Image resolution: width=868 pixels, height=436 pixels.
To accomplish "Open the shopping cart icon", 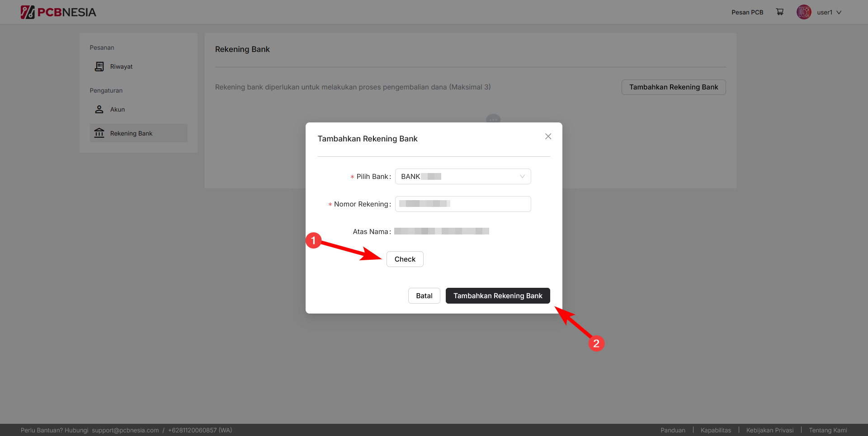I will point(780,12).
